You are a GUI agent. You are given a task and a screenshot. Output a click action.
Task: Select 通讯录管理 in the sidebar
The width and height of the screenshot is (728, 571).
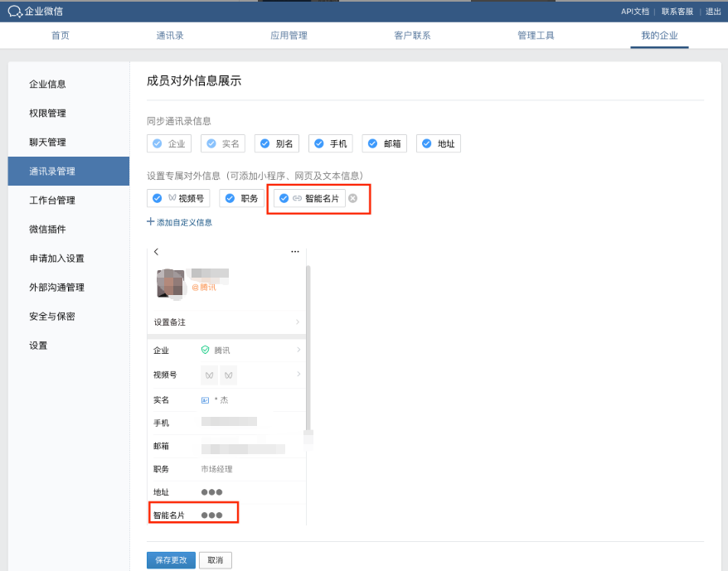69,172
